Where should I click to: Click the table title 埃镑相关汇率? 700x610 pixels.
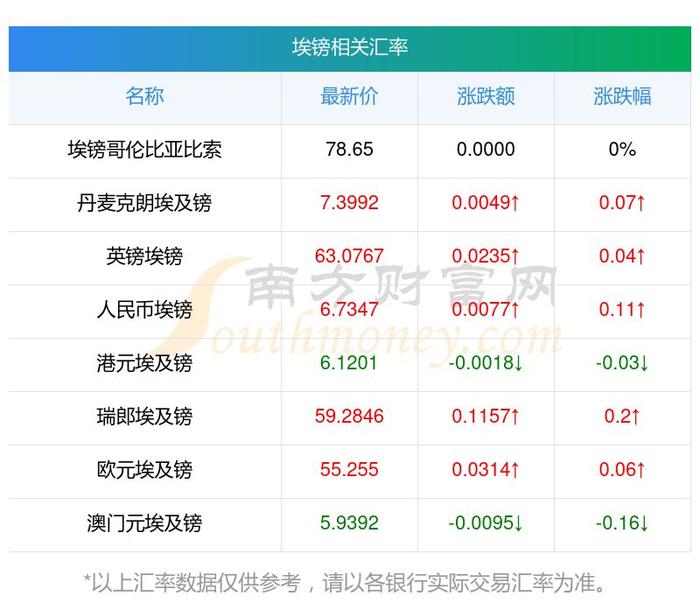click(349, 48)
